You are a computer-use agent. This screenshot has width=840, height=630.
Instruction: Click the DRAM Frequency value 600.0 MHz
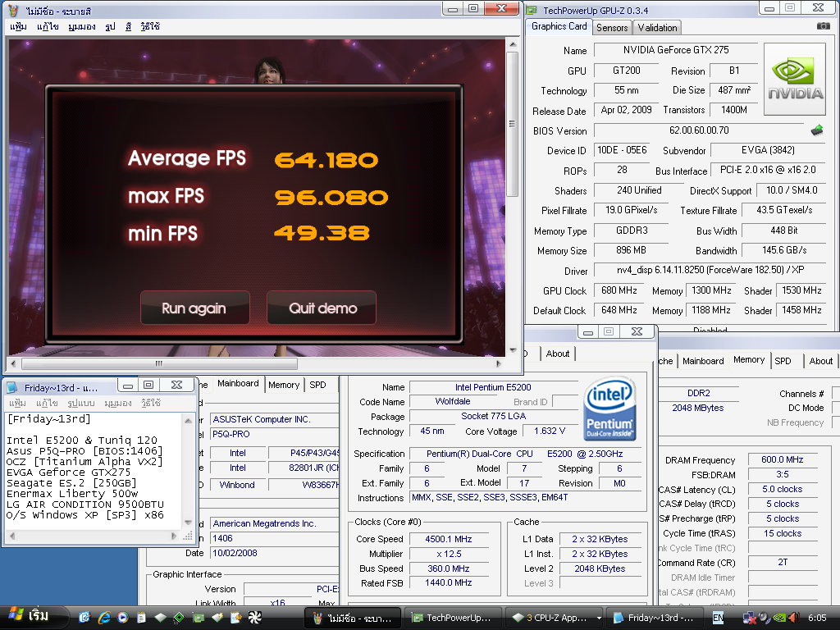(782, 459)
